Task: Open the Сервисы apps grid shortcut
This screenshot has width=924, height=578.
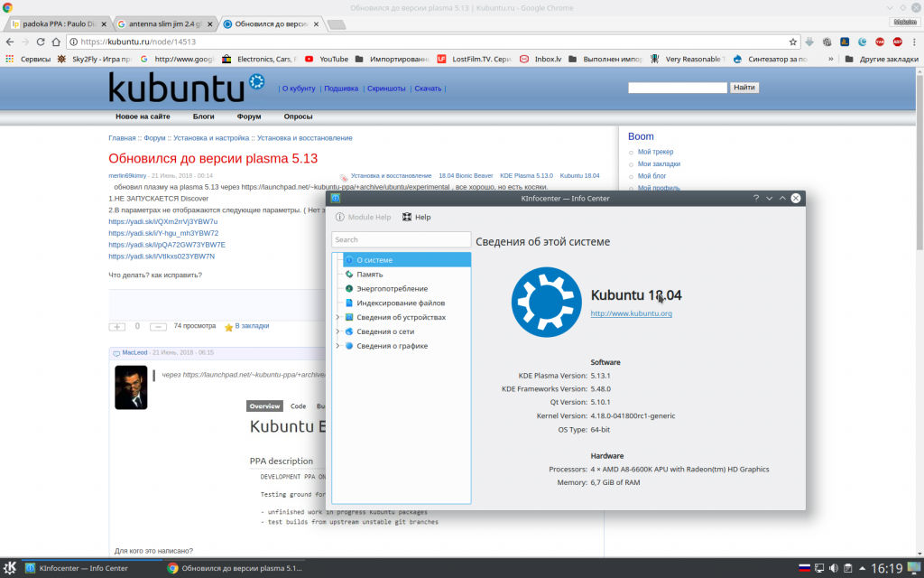Action: [28, 59]
